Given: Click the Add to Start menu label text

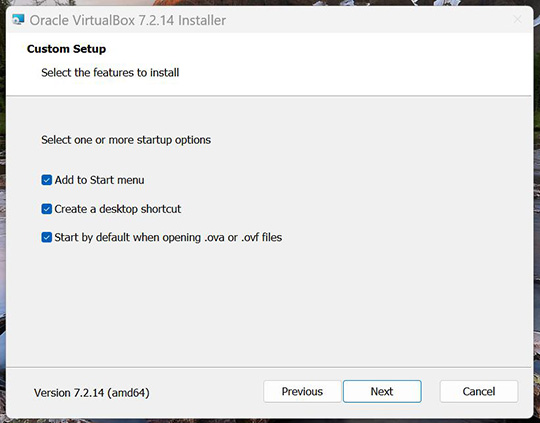Looking at the screenshot, I should pyautogui.click(x=100, y=180).
